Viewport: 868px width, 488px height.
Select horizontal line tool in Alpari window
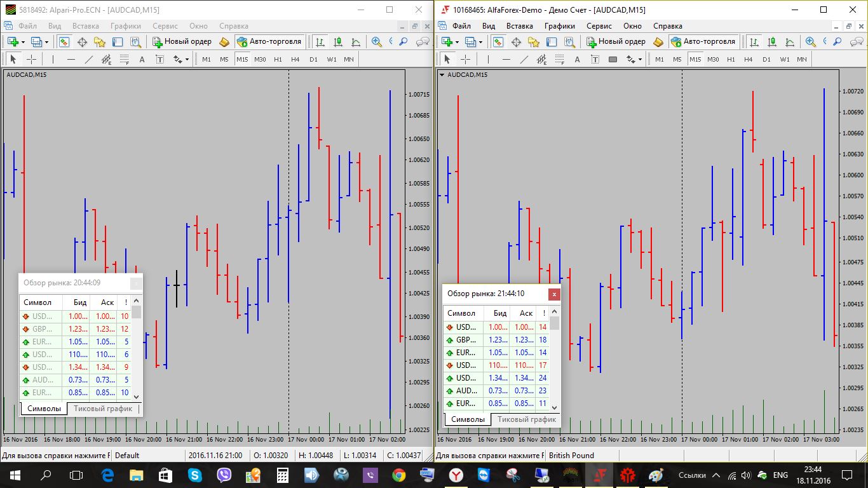[x=71, y=59]
